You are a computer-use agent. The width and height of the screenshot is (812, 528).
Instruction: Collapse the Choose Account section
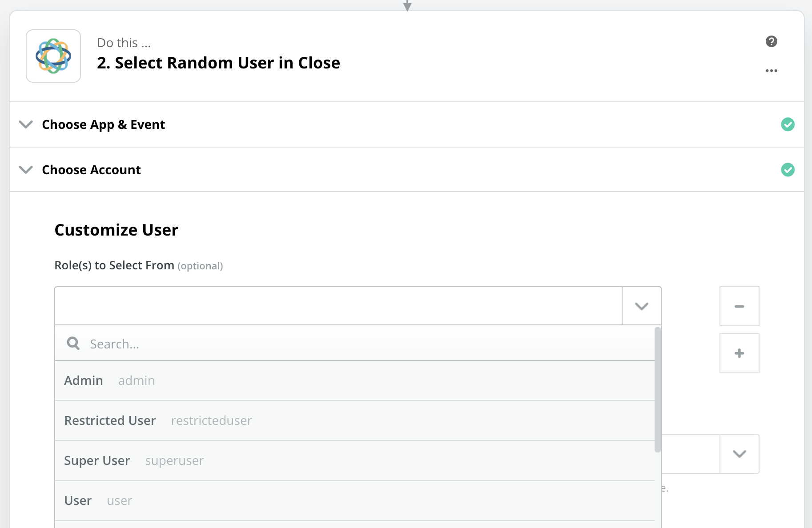coord(25,169)
